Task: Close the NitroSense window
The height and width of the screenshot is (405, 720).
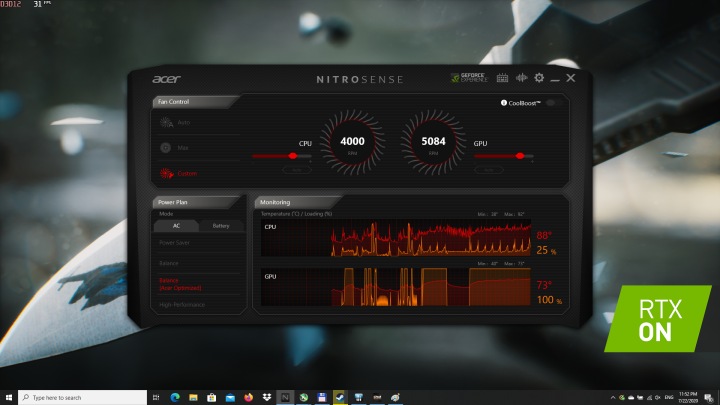Action: pos(571,78)
